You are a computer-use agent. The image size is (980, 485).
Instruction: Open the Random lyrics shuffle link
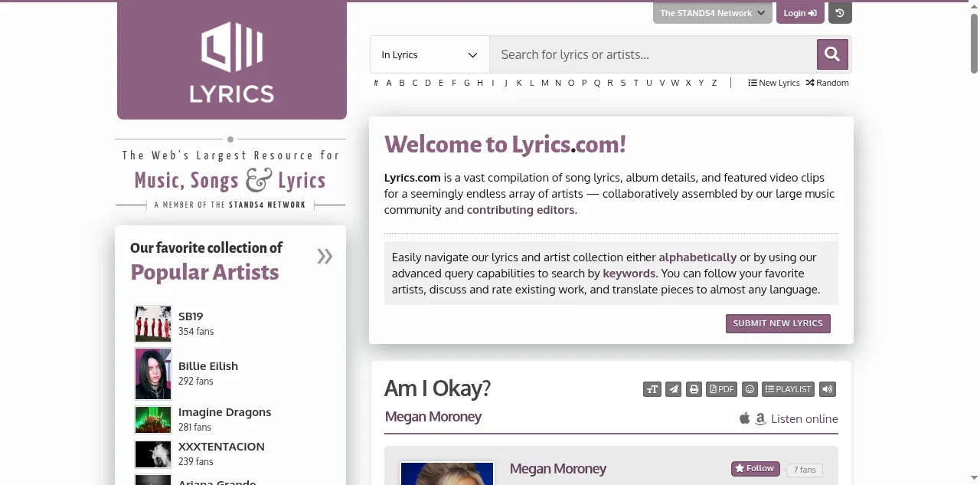tap(827, 83)
